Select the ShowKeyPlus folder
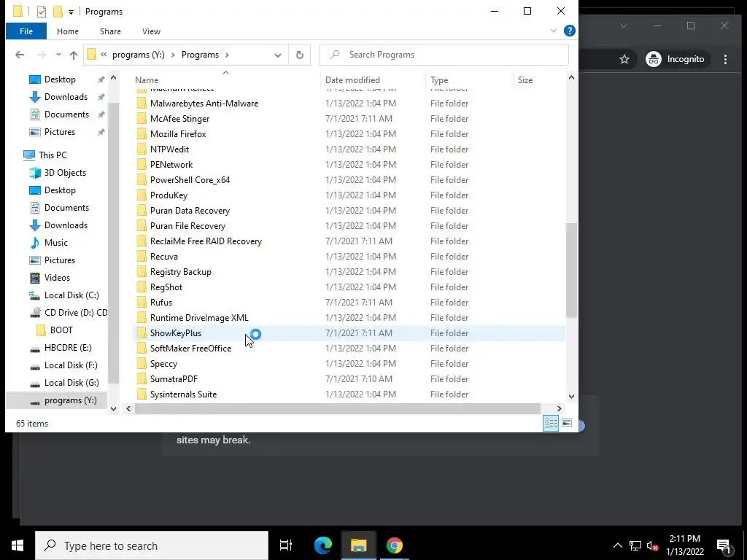Image resolution: width=747 pixels, height=560 pixels. (x=349, y=333)
